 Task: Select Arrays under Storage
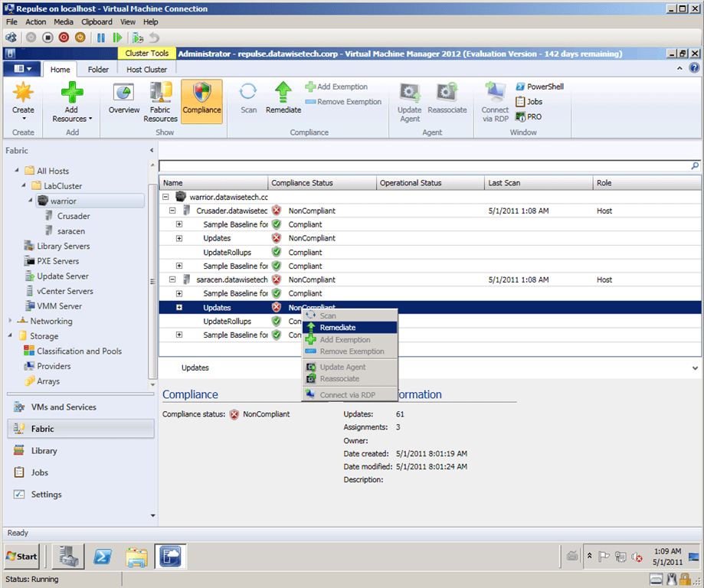coord(48,381)
